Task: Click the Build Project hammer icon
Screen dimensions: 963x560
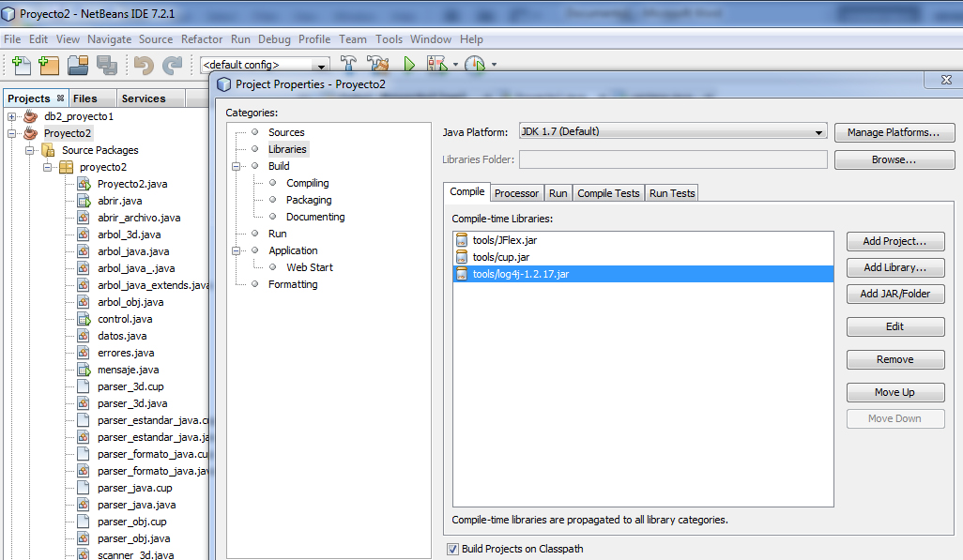Action: pos(348,65)
